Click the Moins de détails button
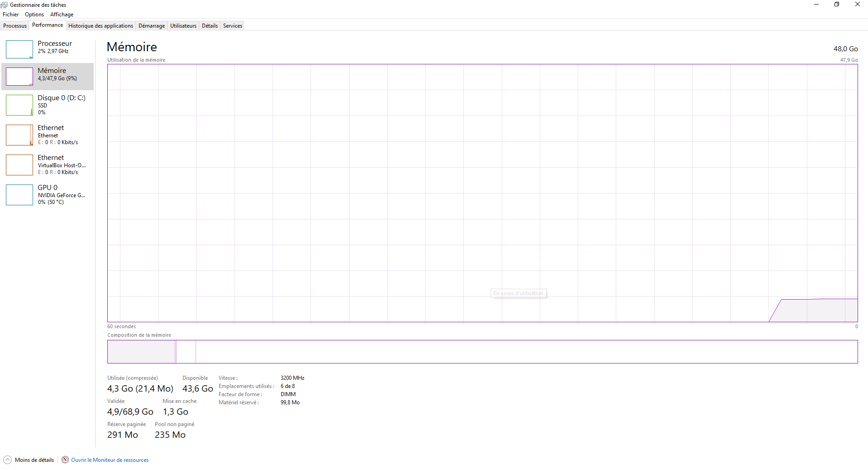Viewport: 868px width, 470px height. (x=29, y=460)
